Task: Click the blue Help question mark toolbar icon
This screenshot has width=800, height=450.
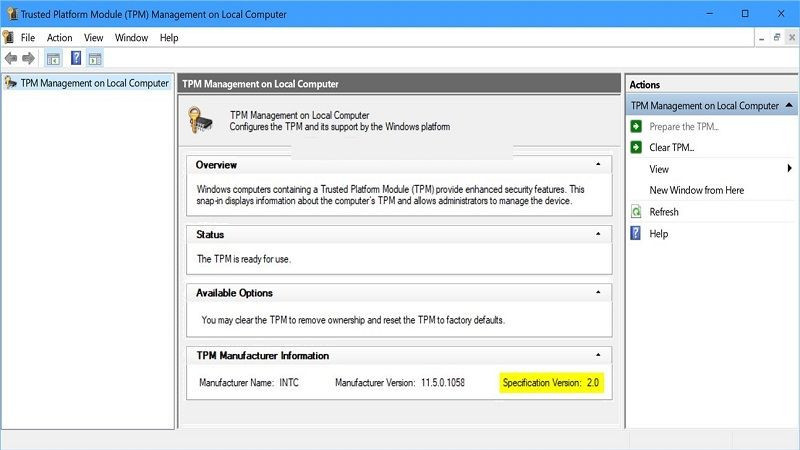Action: click(76, 58)
